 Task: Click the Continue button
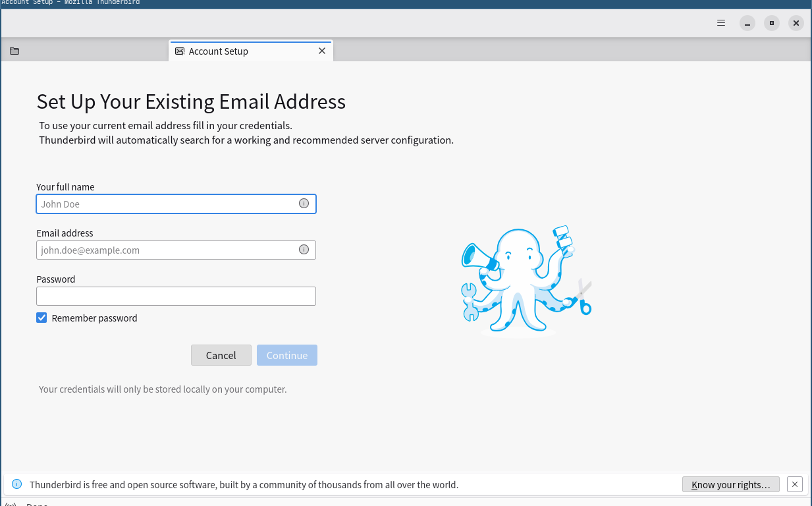[x=287, y=355]
